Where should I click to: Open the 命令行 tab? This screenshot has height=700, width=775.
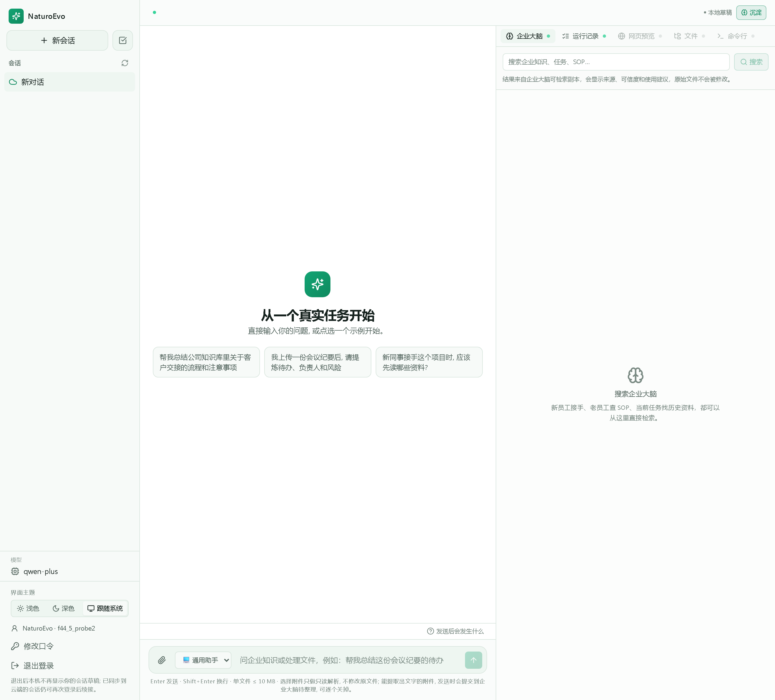coord(735,36)
